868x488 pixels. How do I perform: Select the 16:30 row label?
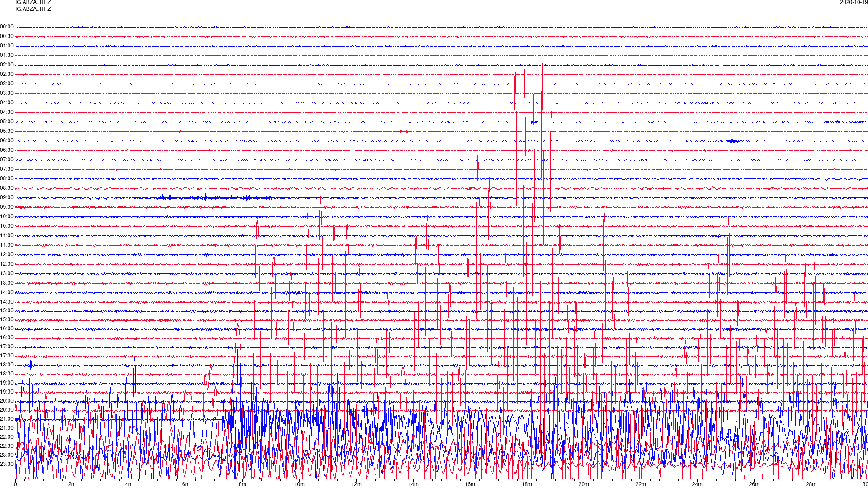click(x=7, y=338)
